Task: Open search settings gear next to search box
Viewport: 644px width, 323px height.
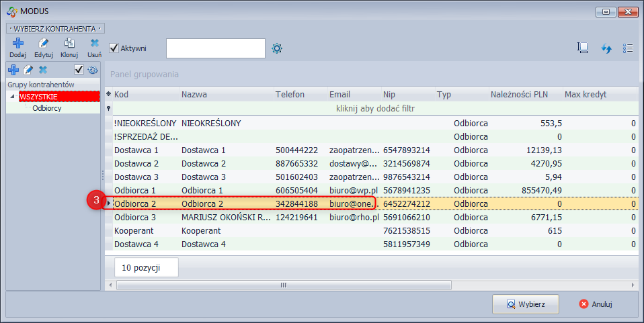Action: click(x=277, y=48)
